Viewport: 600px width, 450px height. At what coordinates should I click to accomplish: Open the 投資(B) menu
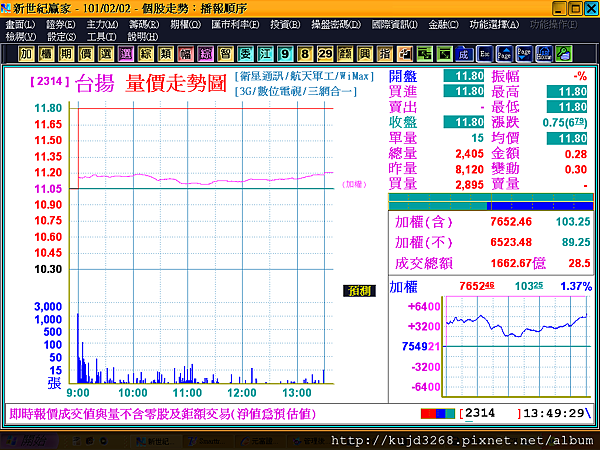point(285,24)
